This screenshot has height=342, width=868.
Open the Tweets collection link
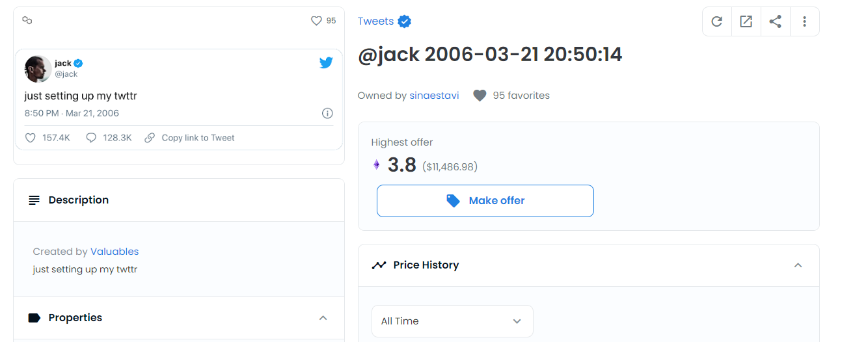[x=375, y=21]
